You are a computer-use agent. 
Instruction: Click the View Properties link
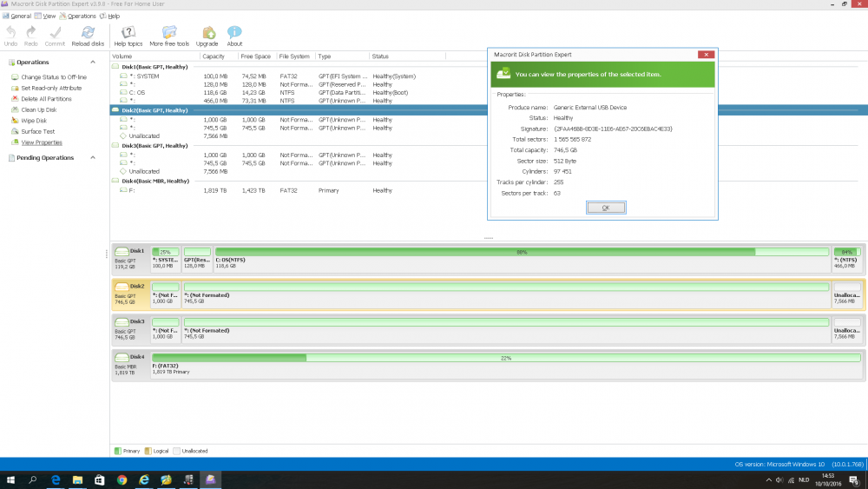point(42,142)
